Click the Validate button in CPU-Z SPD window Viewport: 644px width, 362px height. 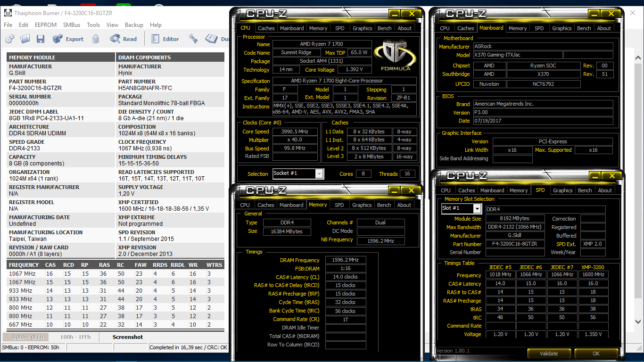(548, 354)
